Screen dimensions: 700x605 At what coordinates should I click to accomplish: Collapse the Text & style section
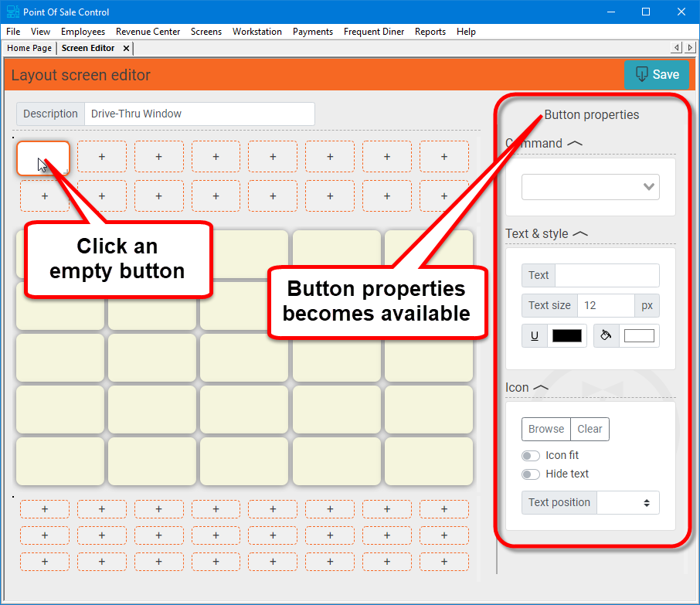click(580, 233)
